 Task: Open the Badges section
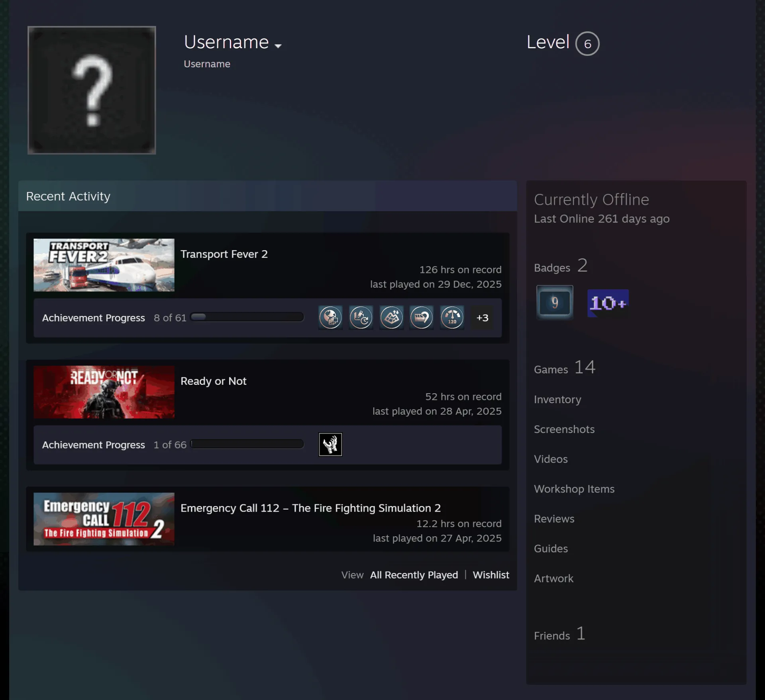[x=561, y=266]
